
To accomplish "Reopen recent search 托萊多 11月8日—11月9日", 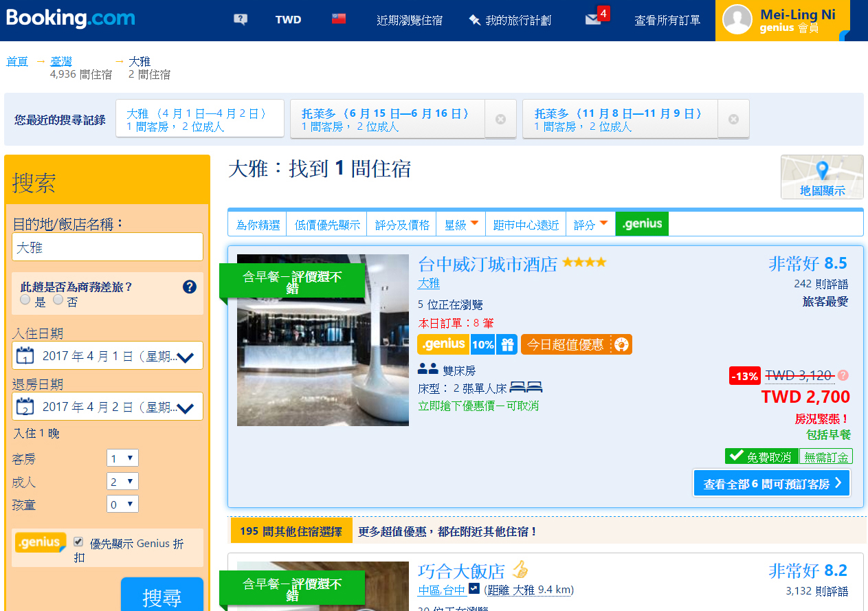I will click(x=621, y=119).
